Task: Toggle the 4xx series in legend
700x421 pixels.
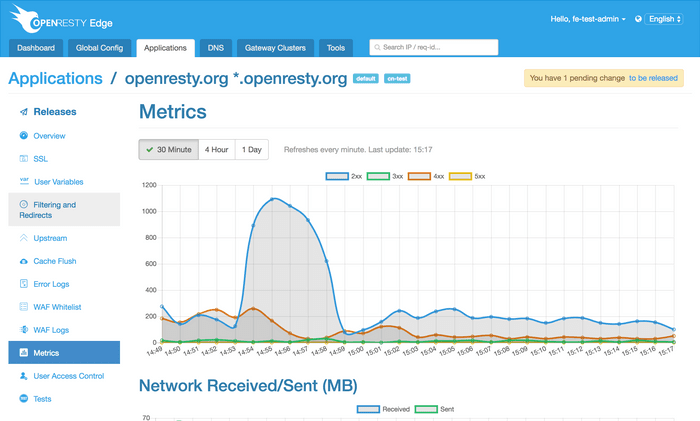Action: click(426, 176)
